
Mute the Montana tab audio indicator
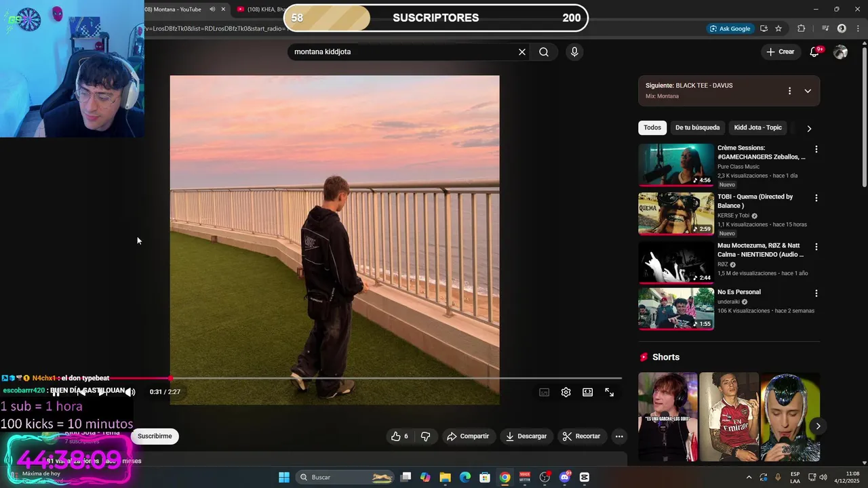212,9
